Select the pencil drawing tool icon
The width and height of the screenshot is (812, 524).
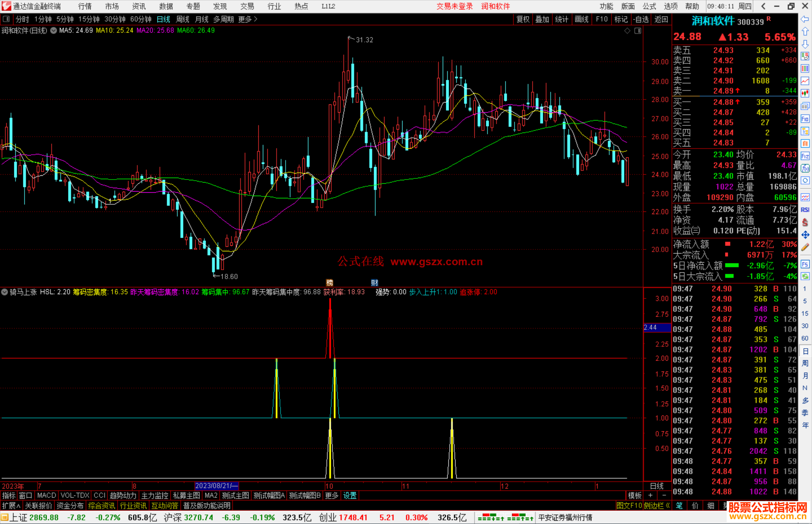805,247
